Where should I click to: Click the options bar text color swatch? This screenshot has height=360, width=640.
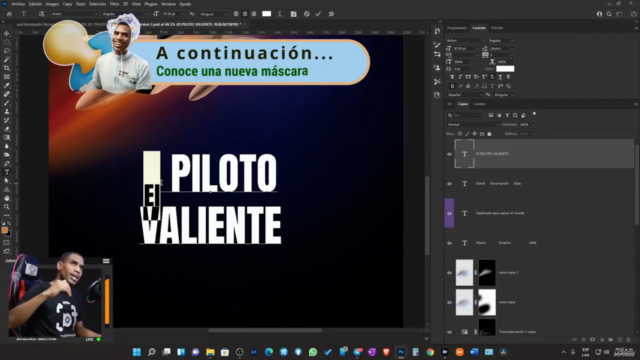click(267, 14)
